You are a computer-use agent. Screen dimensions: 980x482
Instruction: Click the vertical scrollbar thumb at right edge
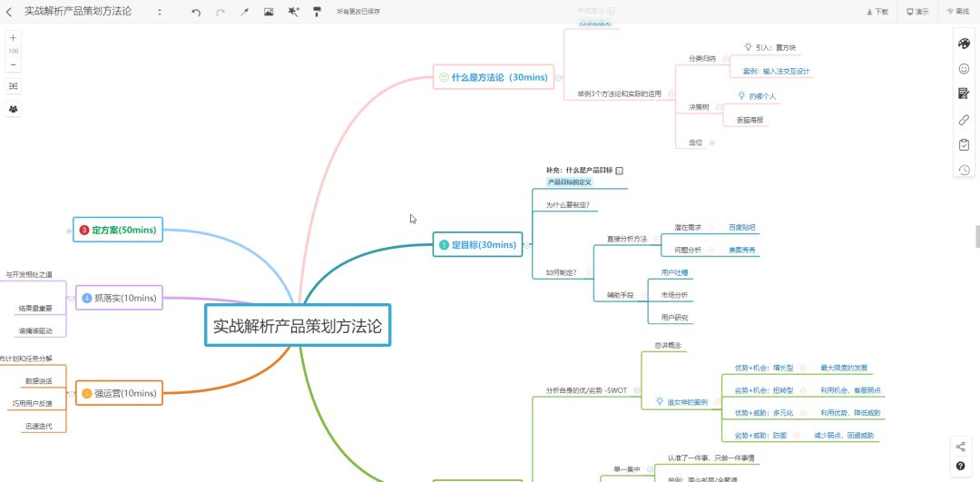(977, 236)
